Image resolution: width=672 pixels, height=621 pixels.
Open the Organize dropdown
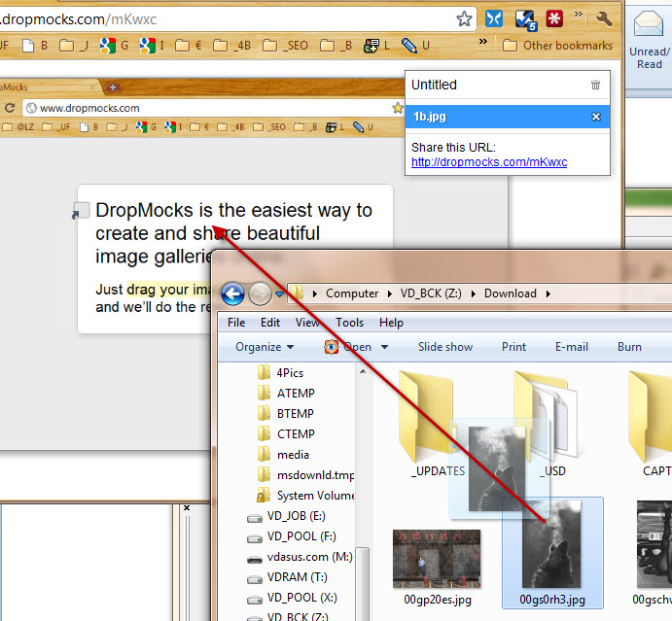point(265,347)
